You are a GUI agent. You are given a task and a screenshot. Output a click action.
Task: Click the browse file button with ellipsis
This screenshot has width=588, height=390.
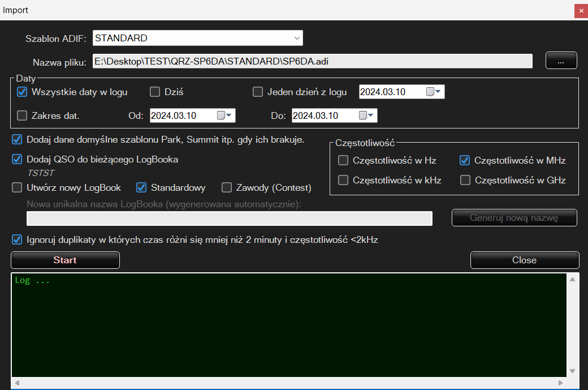click(x=561, y=61)
